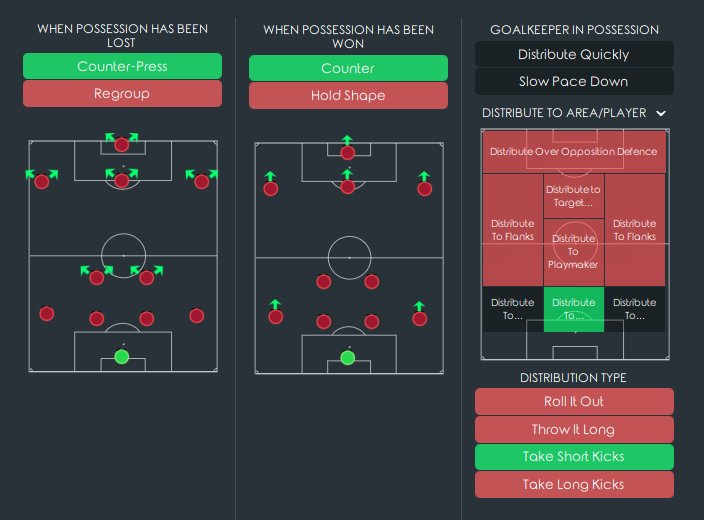
Task: Choose Distribute Quickly for goalkeeper
Action: click(574, 54)
